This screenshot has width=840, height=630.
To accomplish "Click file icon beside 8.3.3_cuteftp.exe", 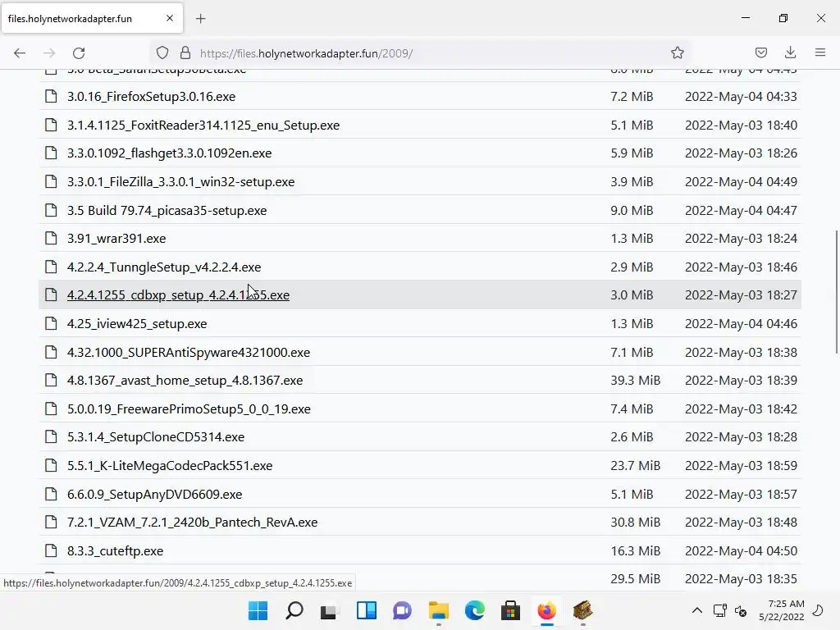I will [51, 550].
